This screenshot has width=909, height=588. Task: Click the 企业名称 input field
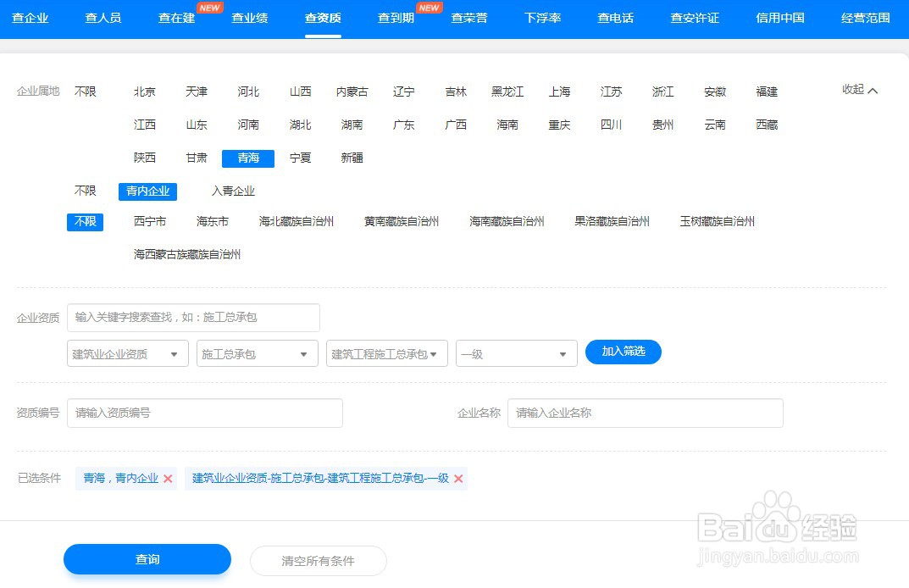click(645, 413)
